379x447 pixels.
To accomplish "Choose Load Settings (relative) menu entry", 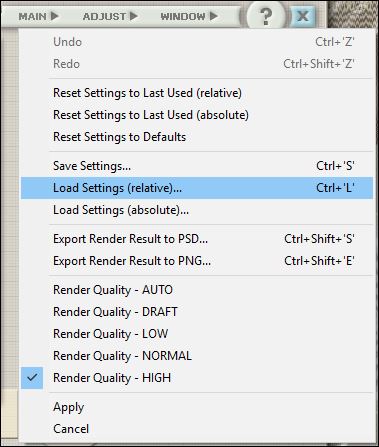I will tap(197, 188).
